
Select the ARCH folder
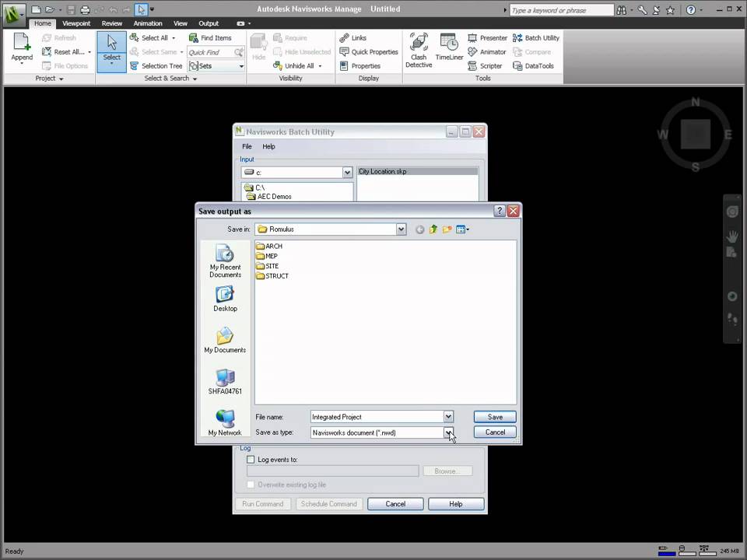pos(269,247)
